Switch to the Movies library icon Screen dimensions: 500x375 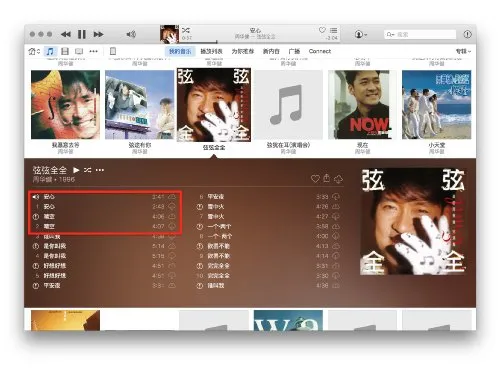point(65,51)
